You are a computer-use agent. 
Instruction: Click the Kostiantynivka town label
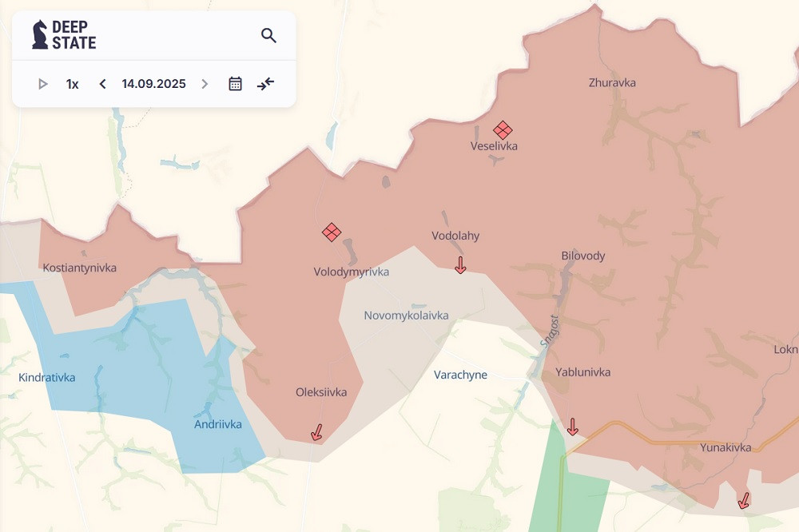(x=79, y=268)
